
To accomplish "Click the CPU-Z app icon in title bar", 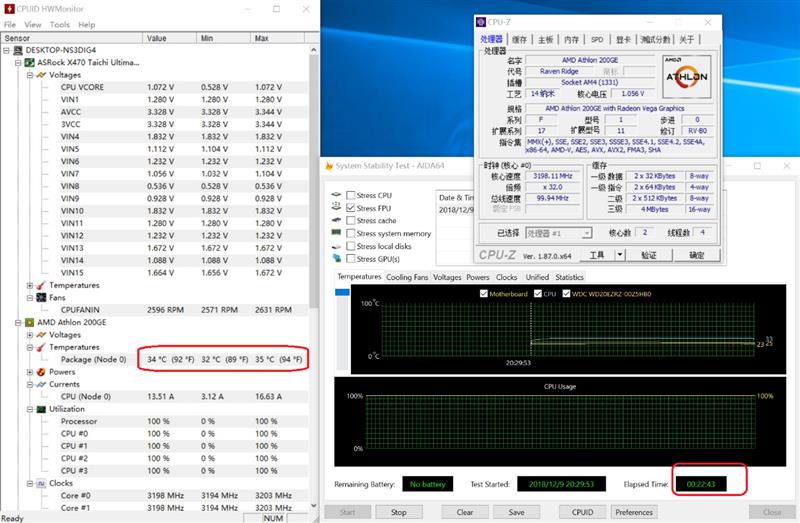I will tap(481, 22).
